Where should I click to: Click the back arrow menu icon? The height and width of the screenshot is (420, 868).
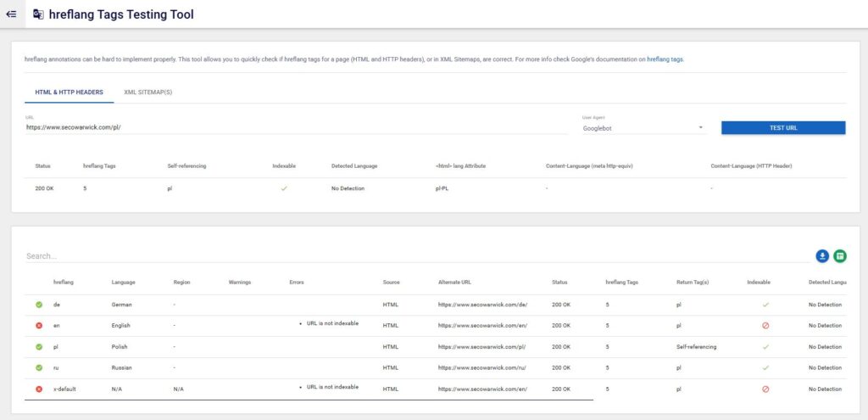11,14
